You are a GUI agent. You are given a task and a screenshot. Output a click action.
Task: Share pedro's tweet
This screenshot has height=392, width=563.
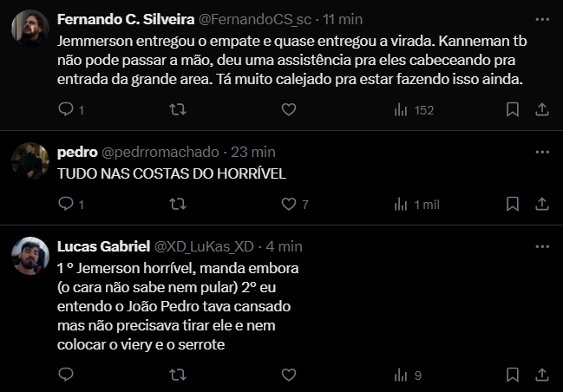(542, 204)
